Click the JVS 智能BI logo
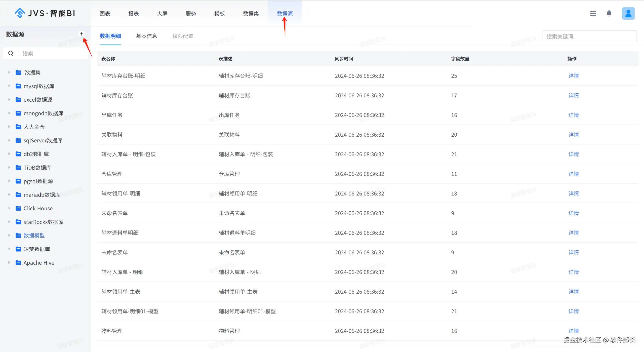The image size is (644, 352). click(45, 13)
